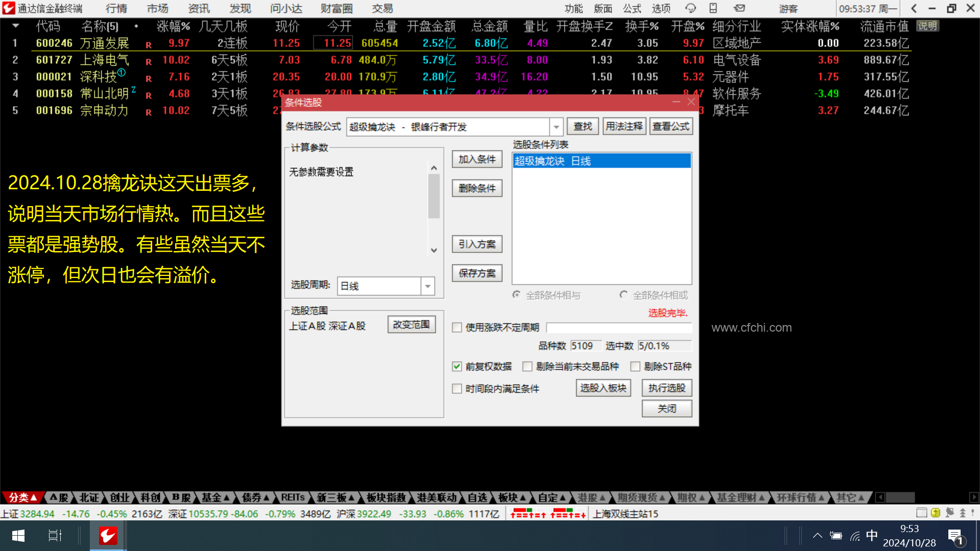The height and width of the screenshot is (551, 980).
Task: Click the back arrow in title bar
Action: tap(914, 8)
